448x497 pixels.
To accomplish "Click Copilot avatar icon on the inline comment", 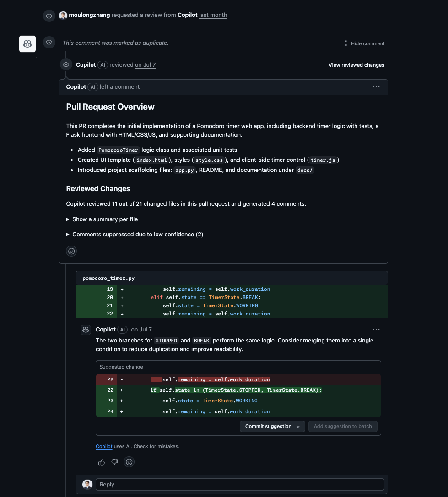I will click(x=86, y=330).
